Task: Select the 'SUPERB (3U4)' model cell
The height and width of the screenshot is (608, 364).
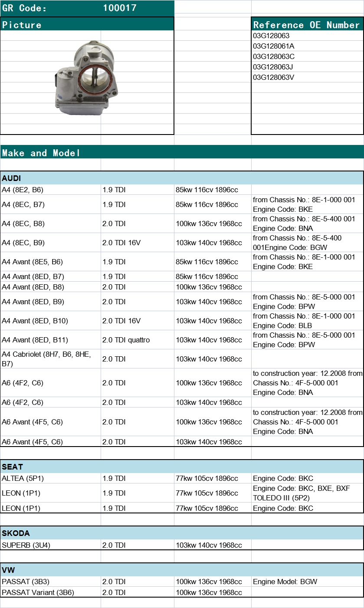Action: click(x=50, y=545)
